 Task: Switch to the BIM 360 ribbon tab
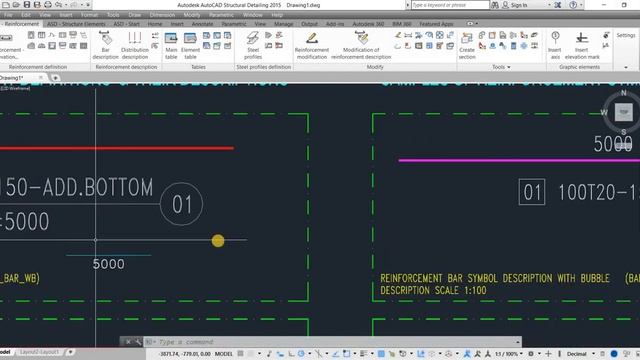[402, 24]
